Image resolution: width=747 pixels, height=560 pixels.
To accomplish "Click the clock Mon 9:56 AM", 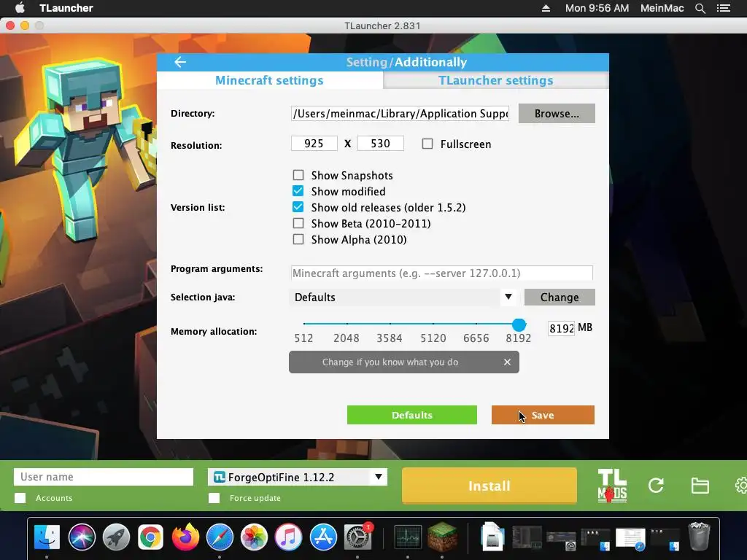I will 597,8.
